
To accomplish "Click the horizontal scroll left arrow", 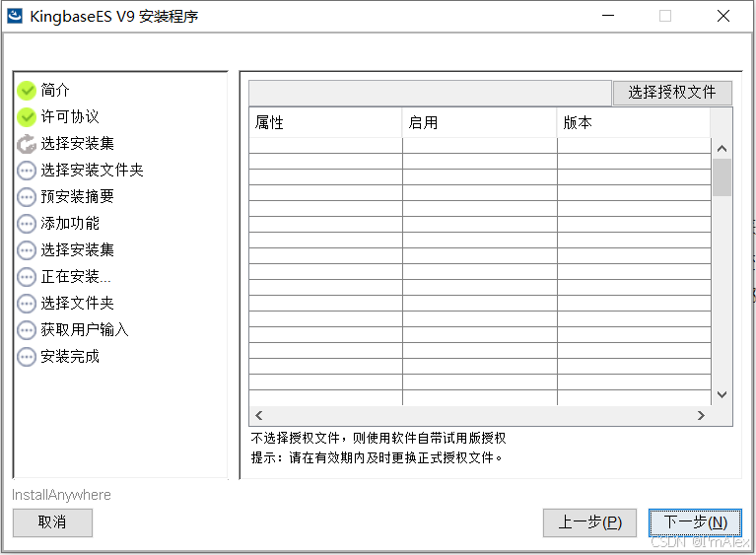I will pos(259,415).
